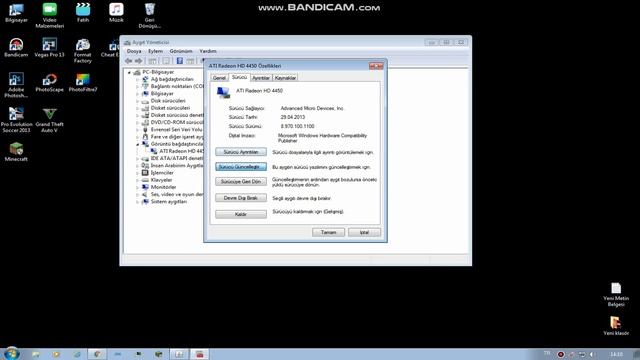The image size is (640, 360).
Task: Click the Sürücü Güncelleştir button
Action: click(241, 167)
